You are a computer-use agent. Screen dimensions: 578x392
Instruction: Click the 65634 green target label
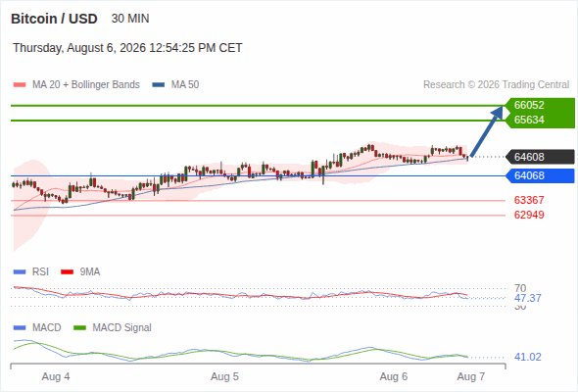(529, 120)
